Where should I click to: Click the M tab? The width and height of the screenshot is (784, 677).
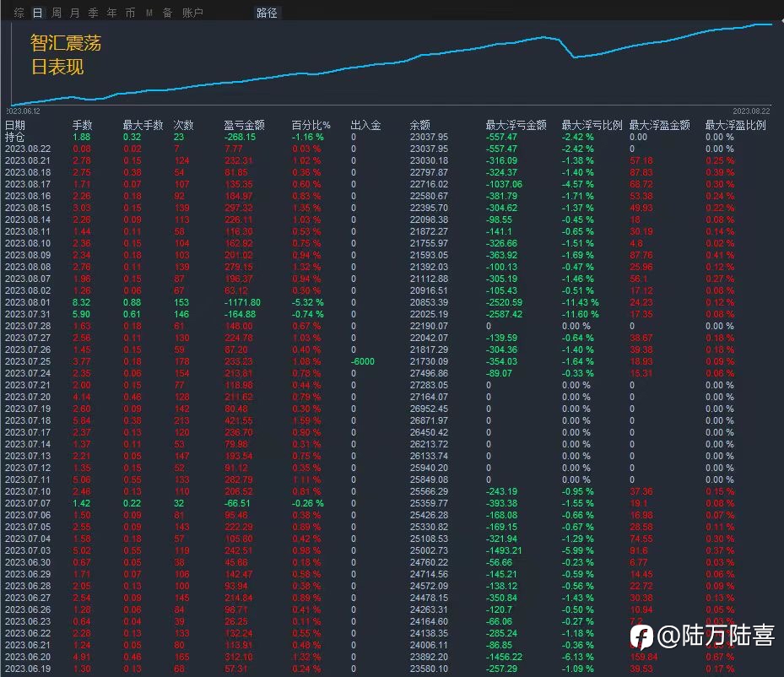[x=149, y=13]
